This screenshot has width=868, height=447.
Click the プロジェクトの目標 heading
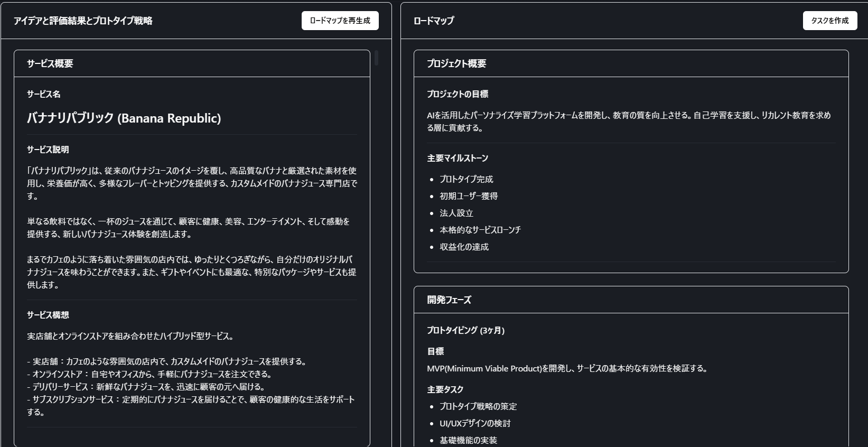[x=458, y=94]
